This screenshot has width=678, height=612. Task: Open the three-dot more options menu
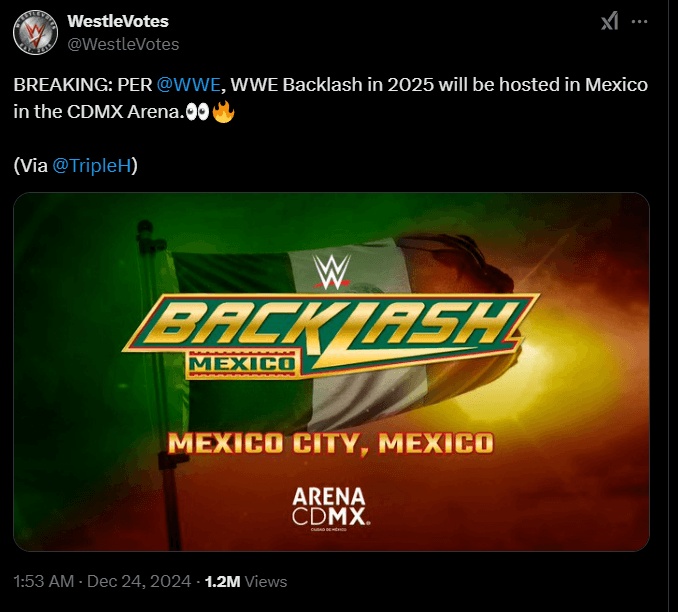[x=640, y=21]
